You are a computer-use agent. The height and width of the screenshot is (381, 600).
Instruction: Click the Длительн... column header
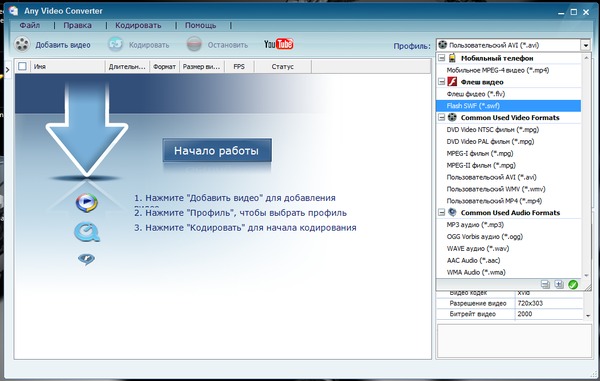[127, 66]
